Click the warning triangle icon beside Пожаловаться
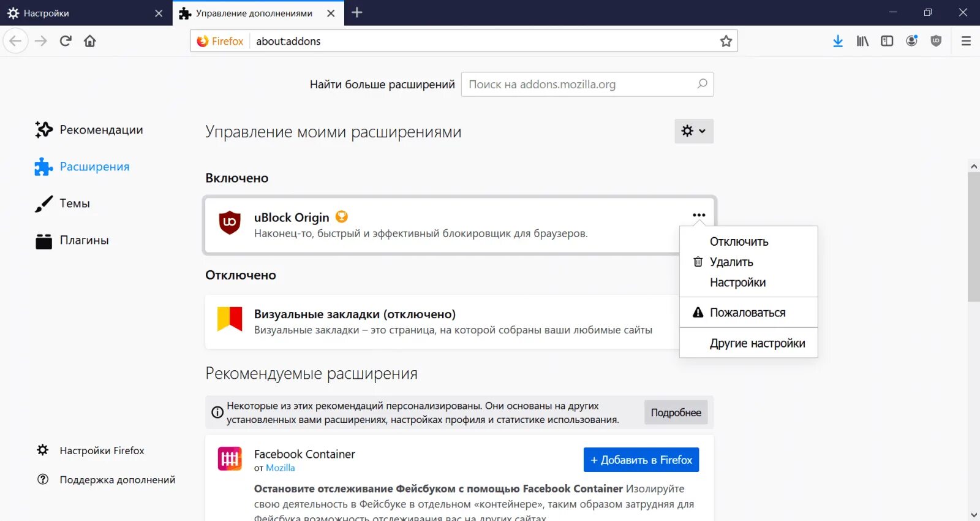 click(x=698, y=313)
